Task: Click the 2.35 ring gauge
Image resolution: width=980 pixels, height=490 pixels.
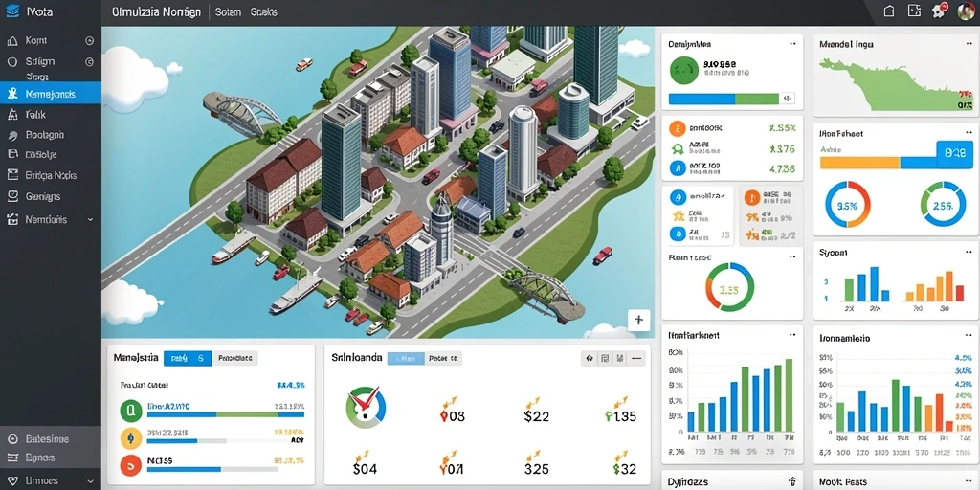Action: click(729, 287)
